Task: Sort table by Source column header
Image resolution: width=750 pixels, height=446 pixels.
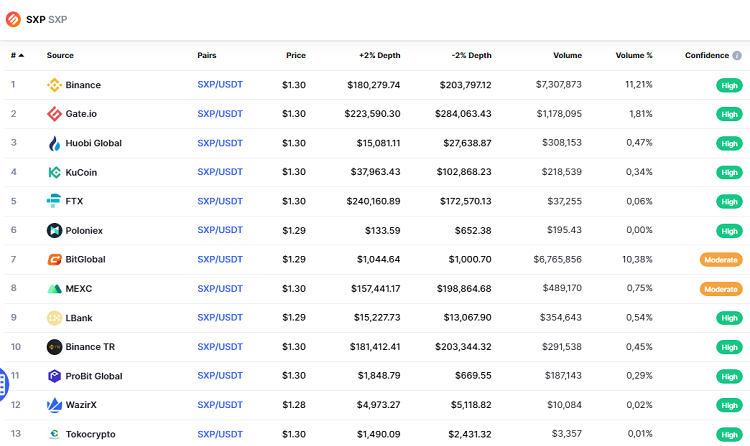Action: pos(60,56)
